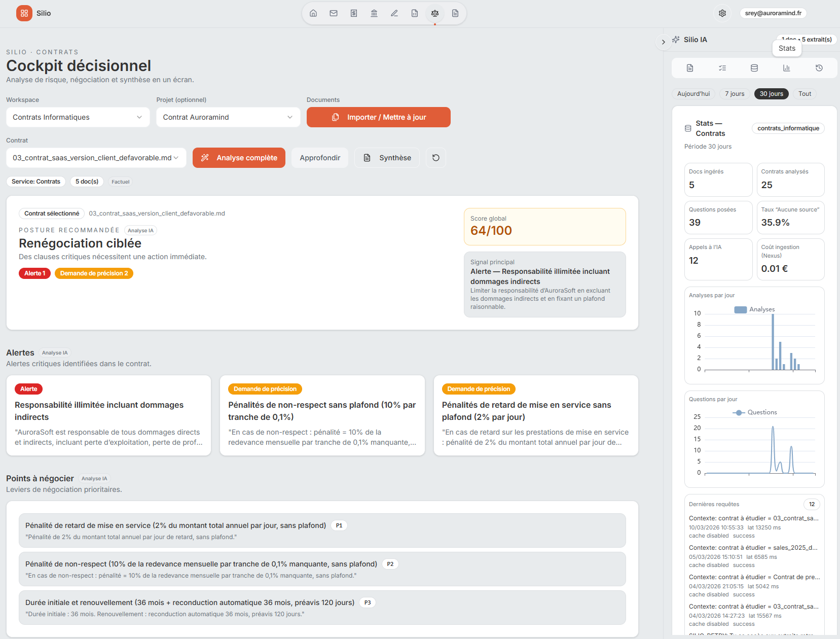Switch the stats period to Aujourd'hui

pos(693,94)
